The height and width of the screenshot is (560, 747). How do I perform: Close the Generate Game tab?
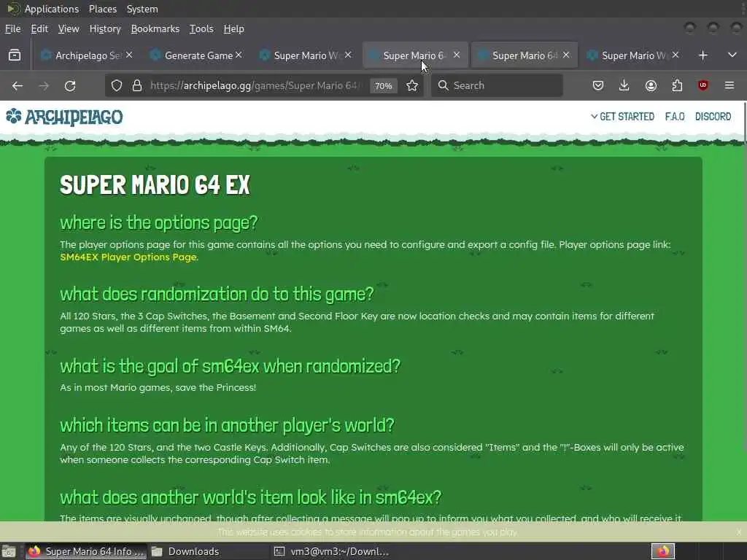(x=239, y=55)
